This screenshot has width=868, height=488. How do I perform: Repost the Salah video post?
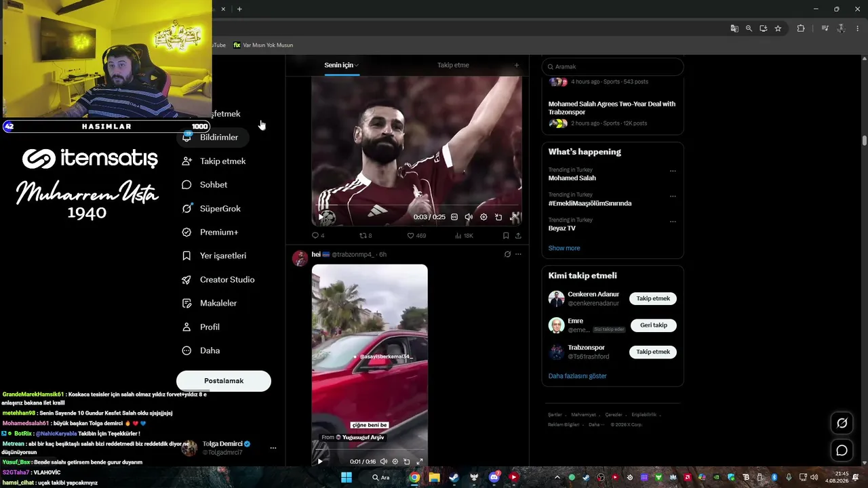tap(365, 236)
